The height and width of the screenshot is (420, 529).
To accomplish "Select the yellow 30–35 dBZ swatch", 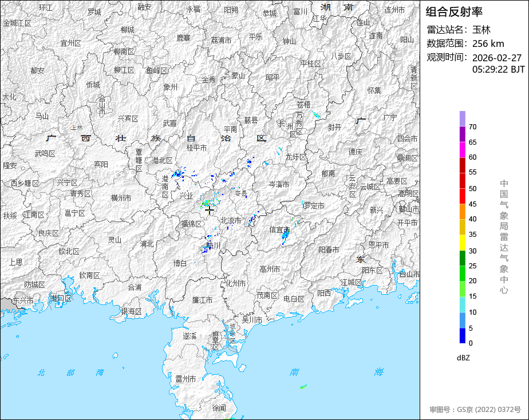I will coord(463,243).
